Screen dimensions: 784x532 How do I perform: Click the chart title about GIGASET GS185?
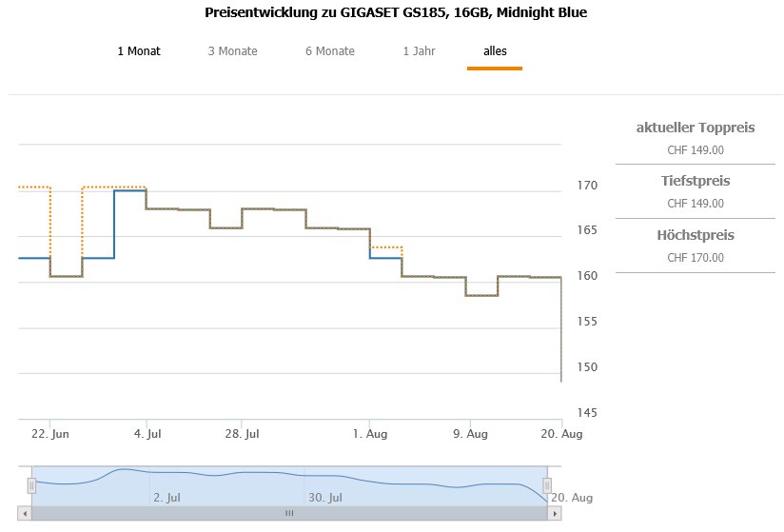(x=396, y=13)
